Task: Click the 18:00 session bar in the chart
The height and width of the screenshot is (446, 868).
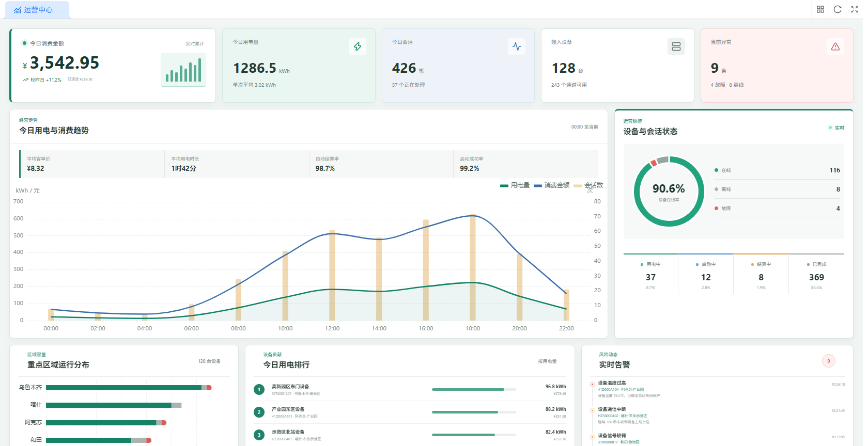Action: click(473, 267)
